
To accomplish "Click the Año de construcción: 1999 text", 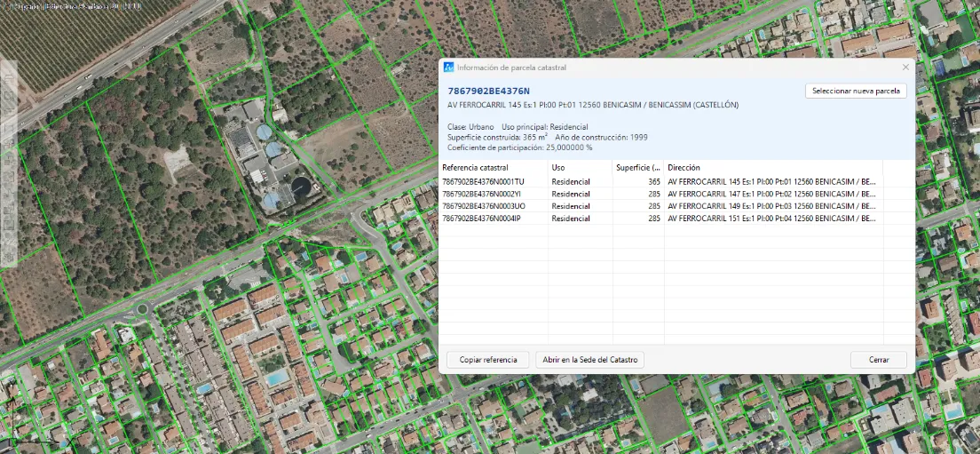I will tap(601, 137).
